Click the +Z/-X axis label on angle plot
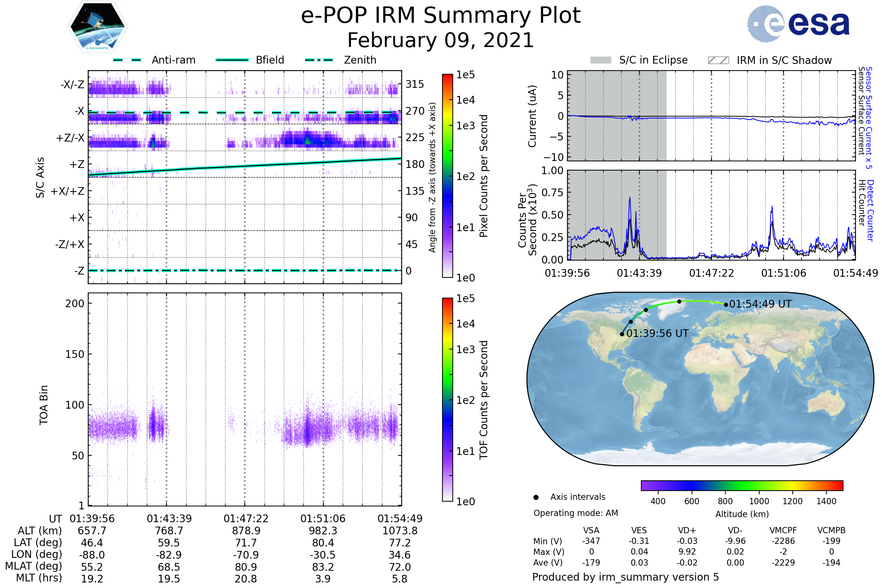 point(70,138)
